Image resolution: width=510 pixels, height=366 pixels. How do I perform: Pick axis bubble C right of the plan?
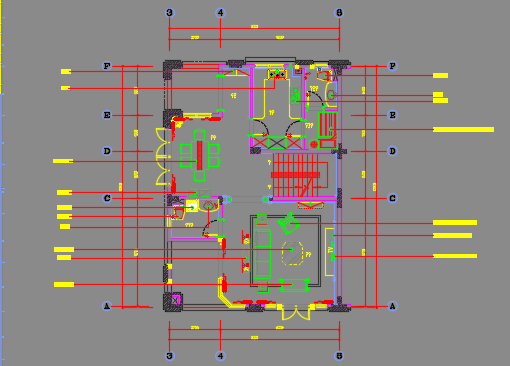[x=393, y=198]
